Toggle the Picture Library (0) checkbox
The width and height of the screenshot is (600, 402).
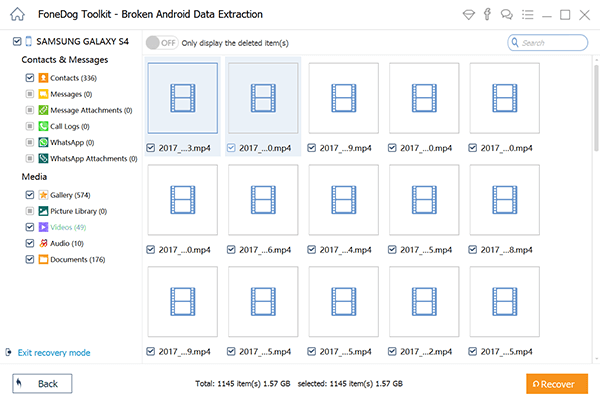pos(29,211)
